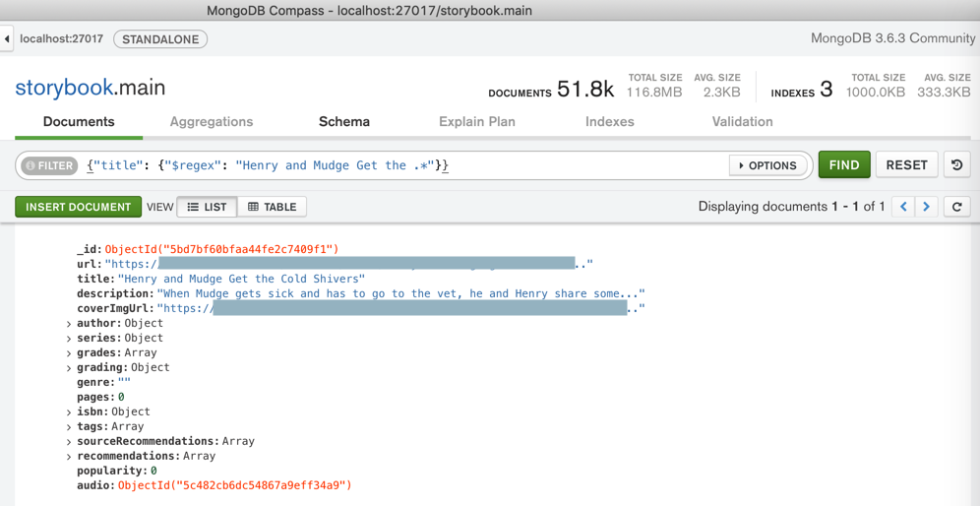This screenshot has width=980, height=506.
Task: Expand the isbn object field
Action: point(69,412)
